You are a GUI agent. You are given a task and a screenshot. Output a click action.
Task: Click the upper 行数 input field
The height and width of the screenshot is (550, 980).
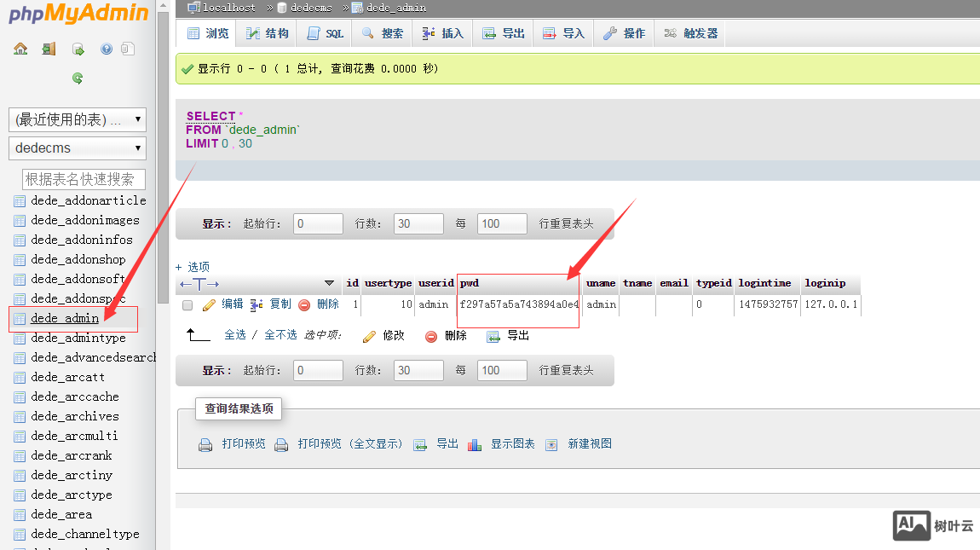418,224
